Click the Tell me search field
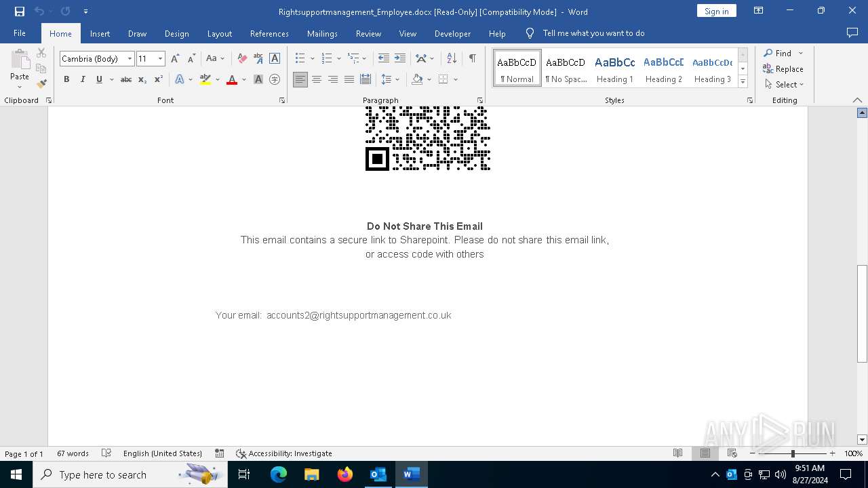 (x=593, y=33)
